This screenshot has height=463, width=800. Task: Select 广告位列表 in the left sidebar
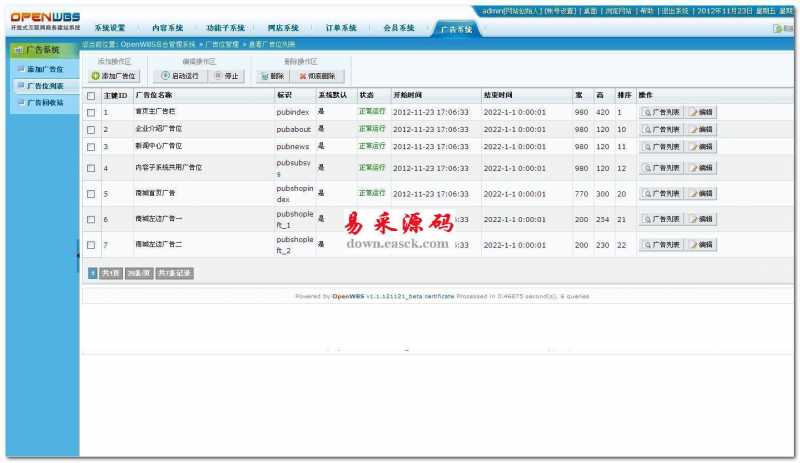tap(44, 86)
